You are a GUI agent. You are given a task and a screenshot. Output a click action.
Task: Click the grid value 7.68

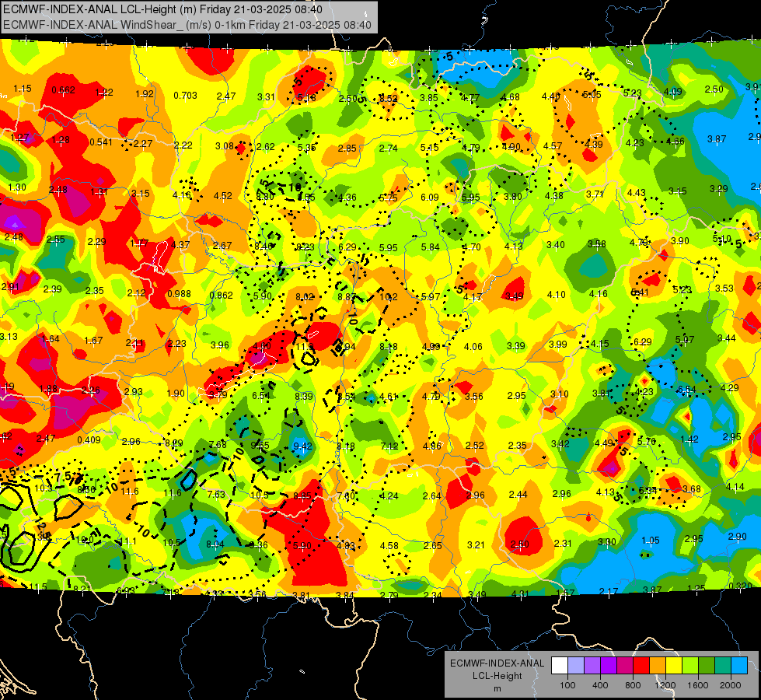218,444
